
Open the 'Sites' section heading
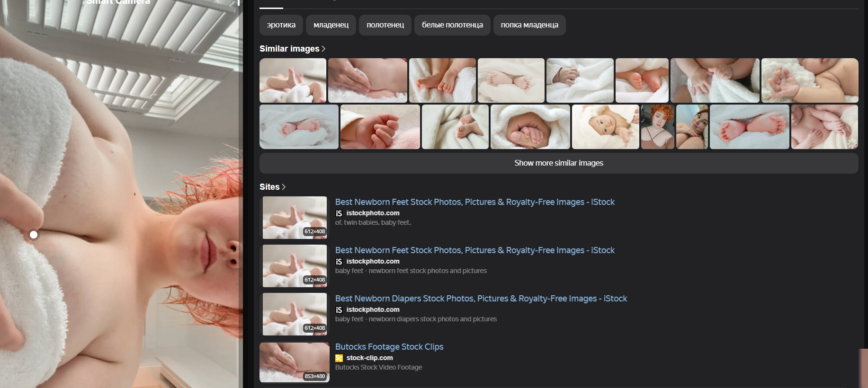269,187
